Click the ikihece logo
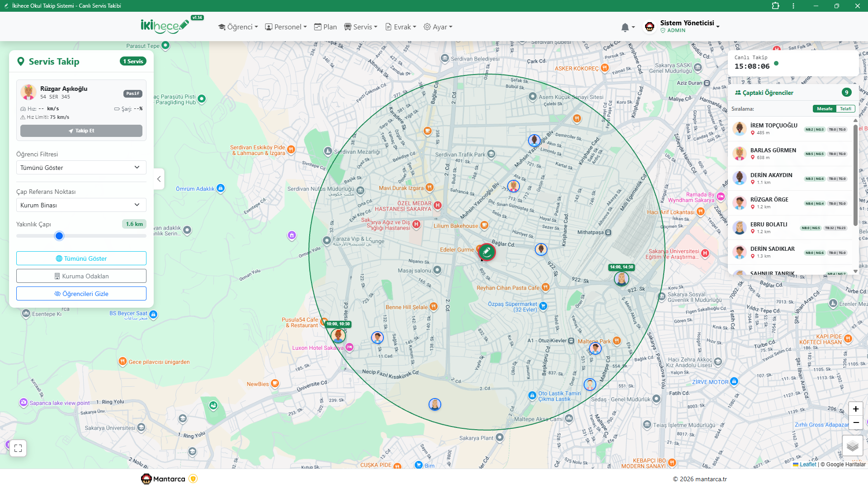Image resolution: width=868 pixels, height=488 pixels. pos(165,26)
